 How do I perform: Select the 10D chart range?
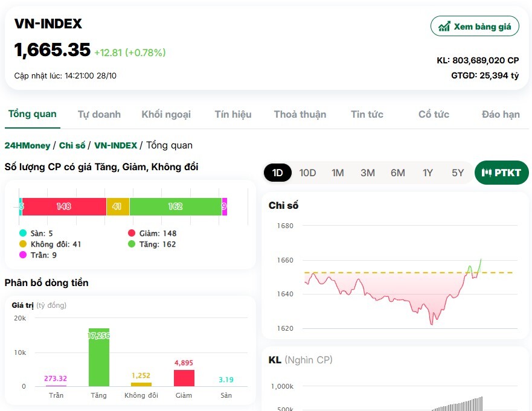coord(307,173)
